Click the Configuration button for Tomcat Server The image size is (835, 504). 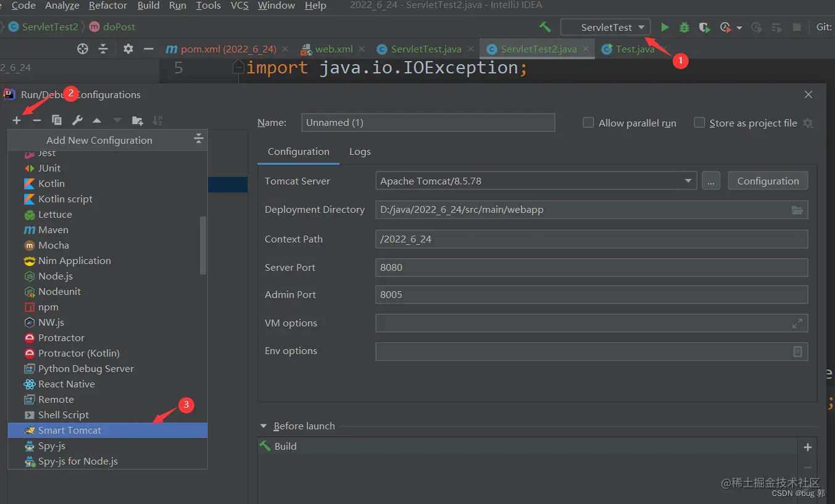[768, 181]
